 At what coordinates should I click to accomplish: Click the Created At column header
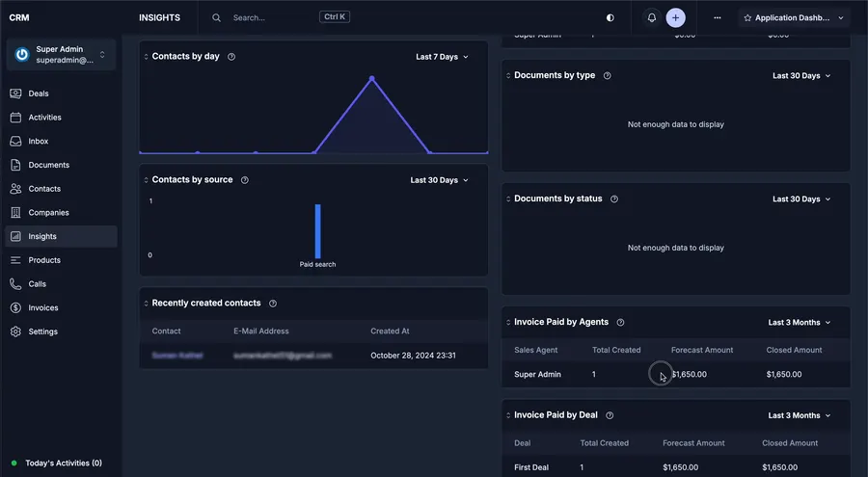[x=390, y=331]
